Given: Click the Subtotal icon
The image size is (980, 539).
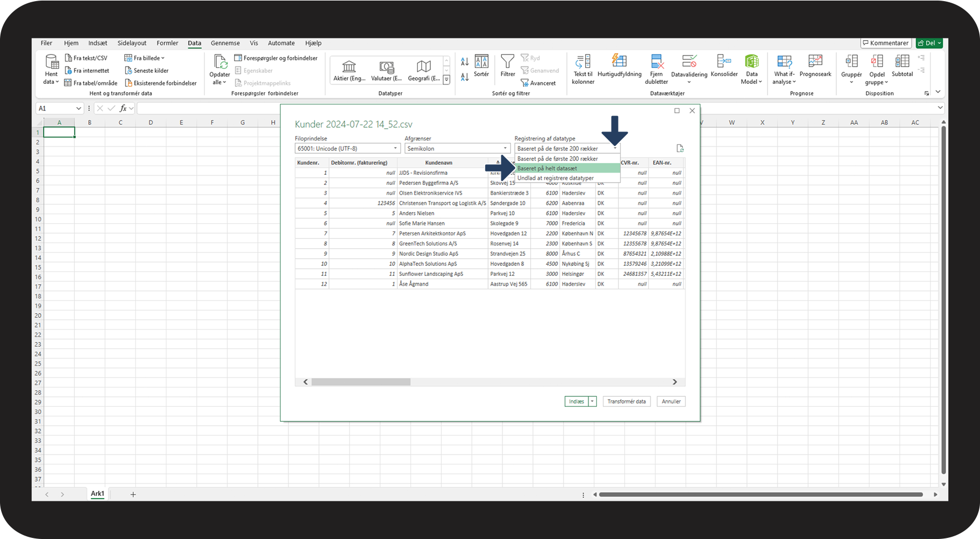Looking at the screenshot, I should 902,61.
